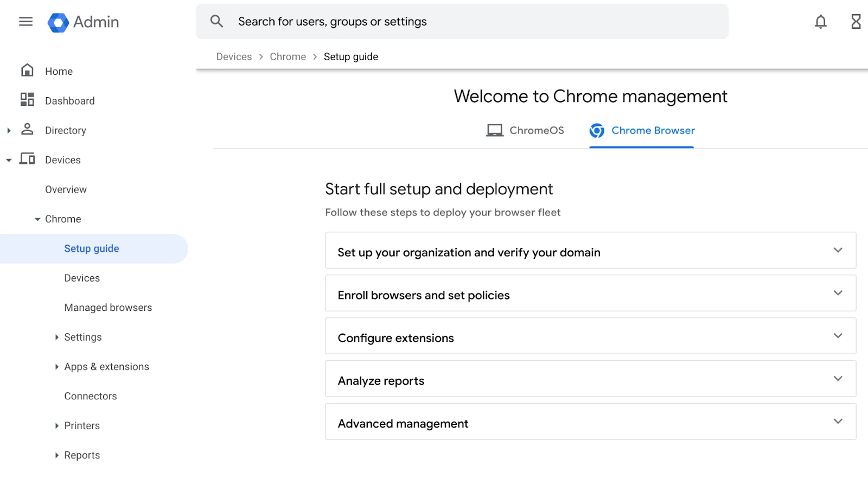Expand the Reports submenu arrow
Screen dimensions: 868x478
(x=56, y=455)
